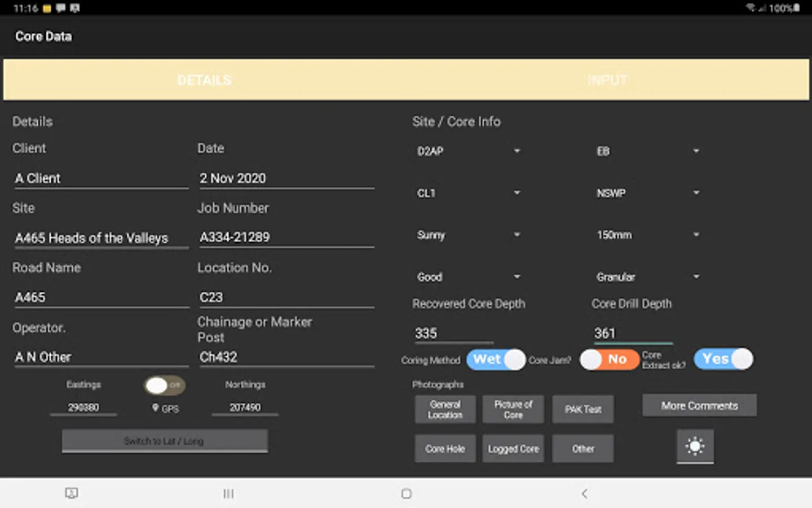The image size is (812, 508).
Task: Edit the Location No. field C23
Action: 286,297
